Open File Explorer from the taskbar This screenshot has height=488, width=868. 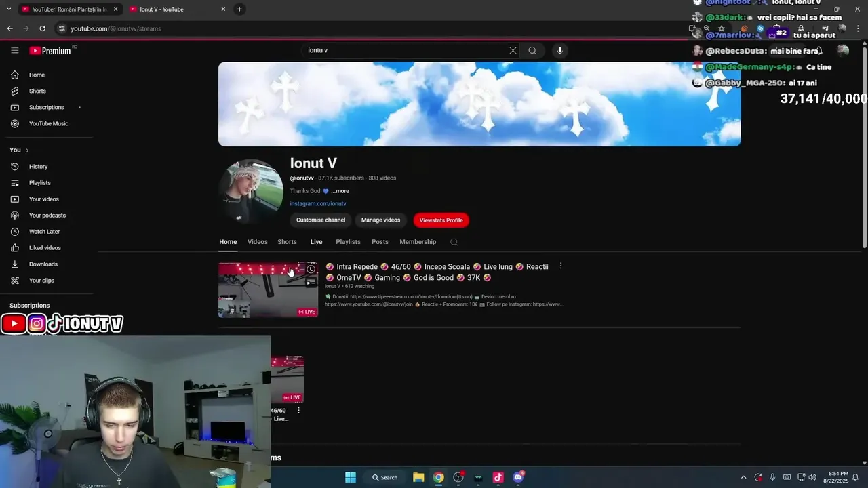(x=418, y=477)
